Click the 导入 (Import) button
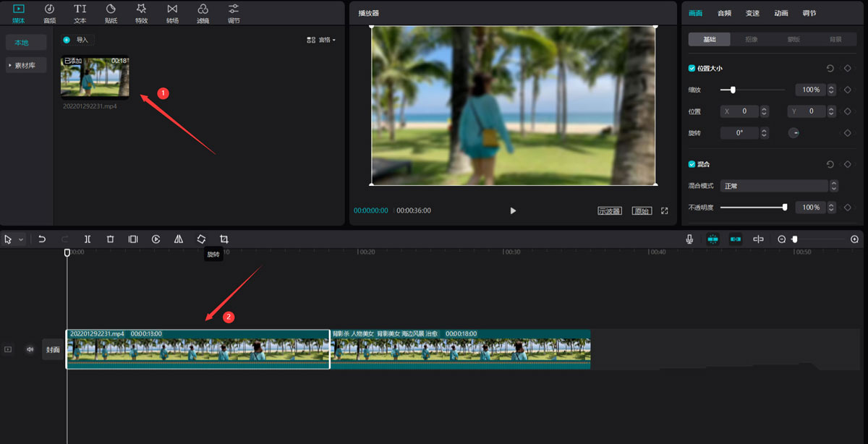 click(76, 40)
